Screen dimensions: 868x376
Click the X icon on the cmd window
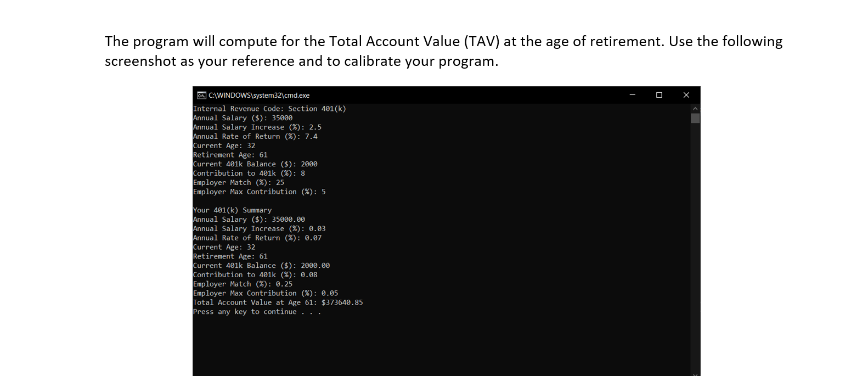point(686,95)
